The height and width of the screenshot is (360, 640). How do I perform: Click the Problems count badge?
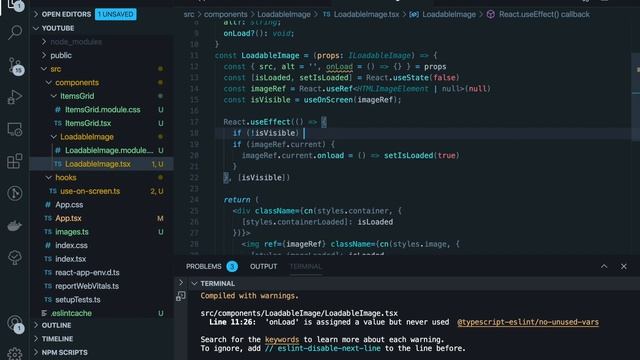click(x=232, y=267)
